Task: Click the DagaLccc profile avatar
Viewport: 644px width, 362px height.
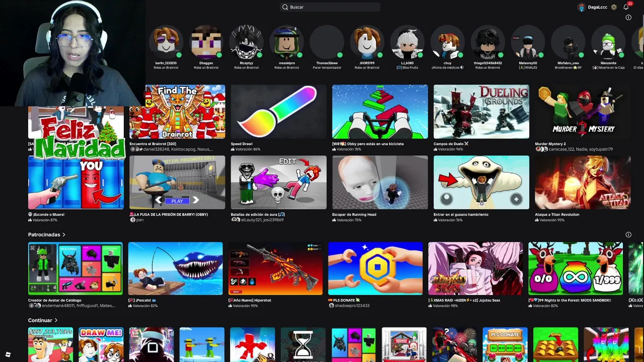Action: tap(582, 7)
